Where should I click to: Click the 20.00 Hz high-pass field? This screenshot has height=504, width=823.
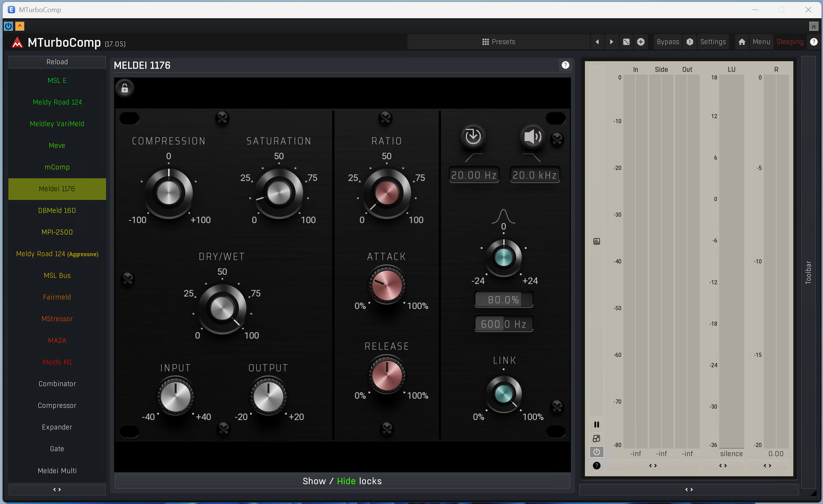coord(474,175)
